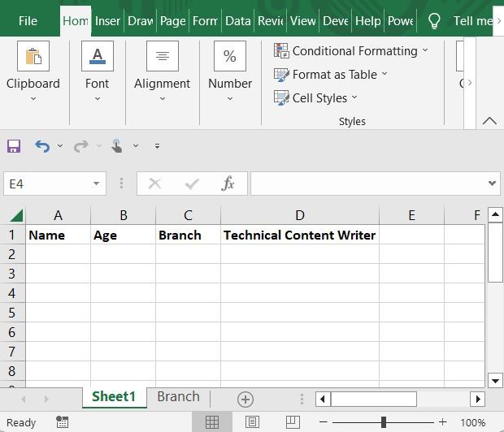Expand the Name Box dropdown arrow
504x432 pixels.
click(x=96, y=184)
